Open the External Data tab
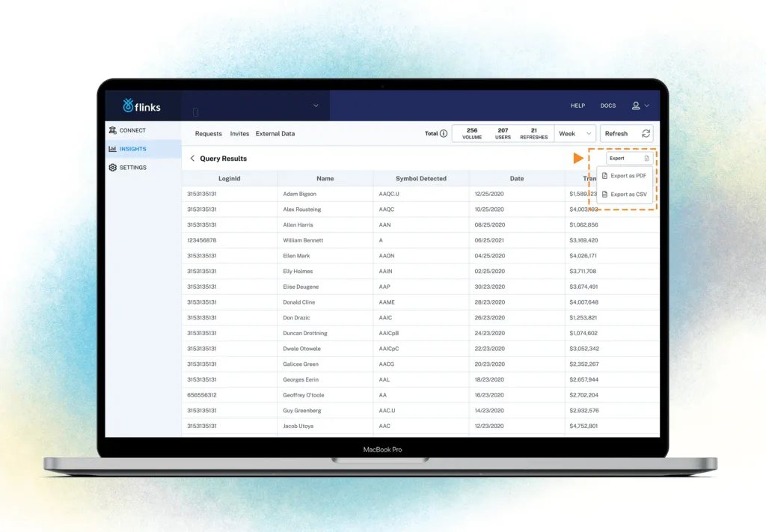The width and height of the screenshot is (766, 532). coord(275,134)
